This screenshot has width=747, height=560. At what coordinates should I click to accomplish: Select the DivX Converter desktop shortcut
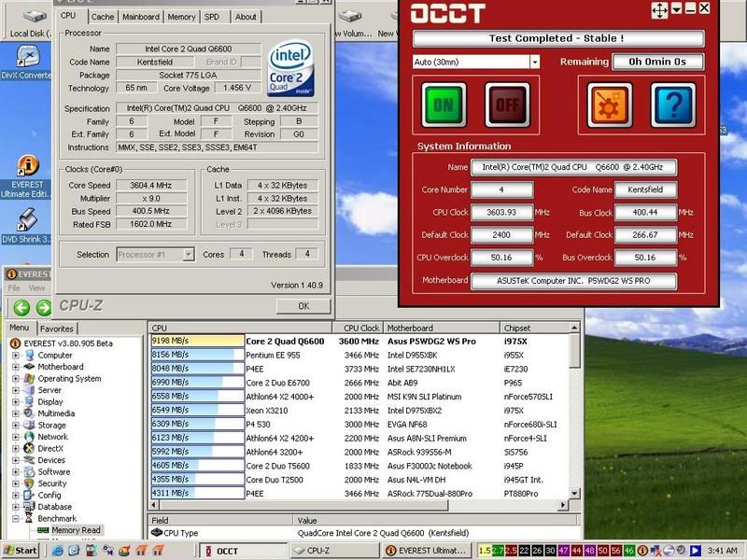click(x=27, y=63)
